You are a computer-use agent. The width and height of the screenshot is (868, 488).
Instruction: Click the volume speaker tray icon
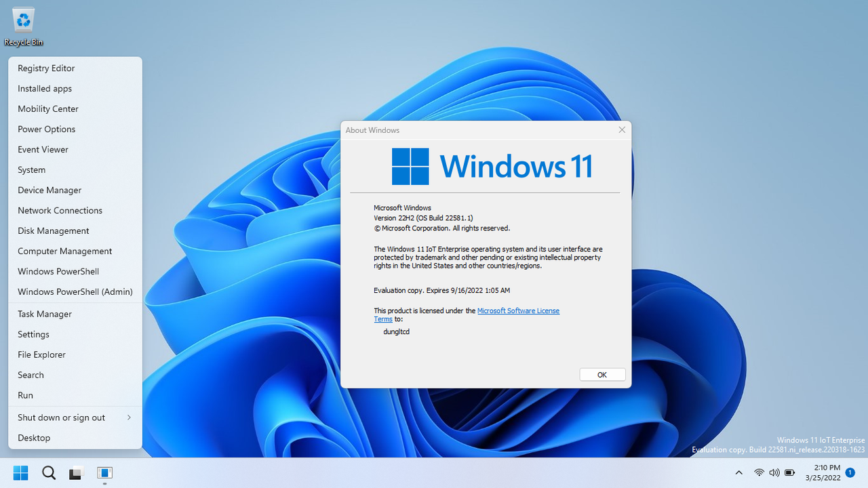(x=774, y=472)
